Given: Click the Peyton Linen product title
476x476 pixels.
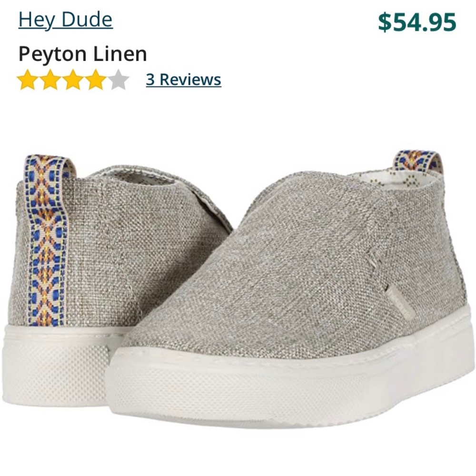Looking at the screenshot, I should point(82,53).
